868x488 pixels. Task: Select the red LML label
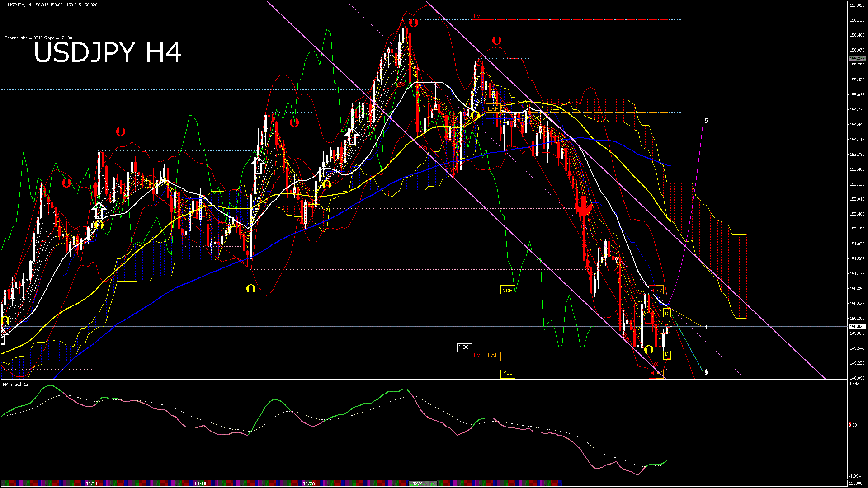click(478, 356)
